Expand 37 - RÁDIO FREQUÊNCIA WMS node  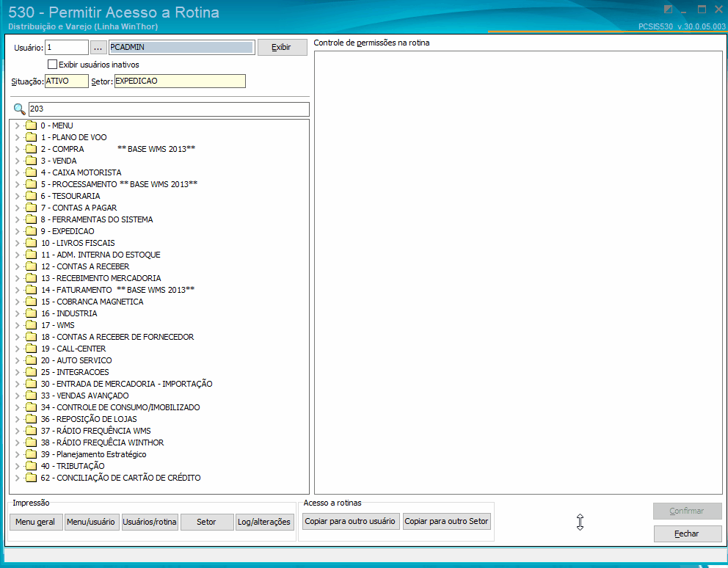tap(17, 431)
